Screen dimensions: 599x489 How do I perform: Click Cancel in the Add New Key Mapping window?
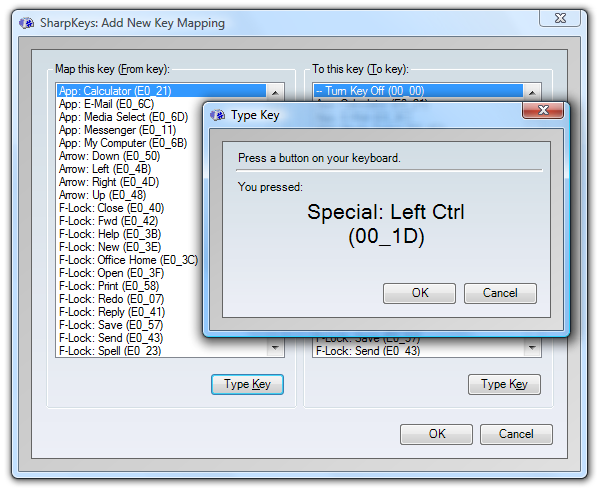coord(516,434)
